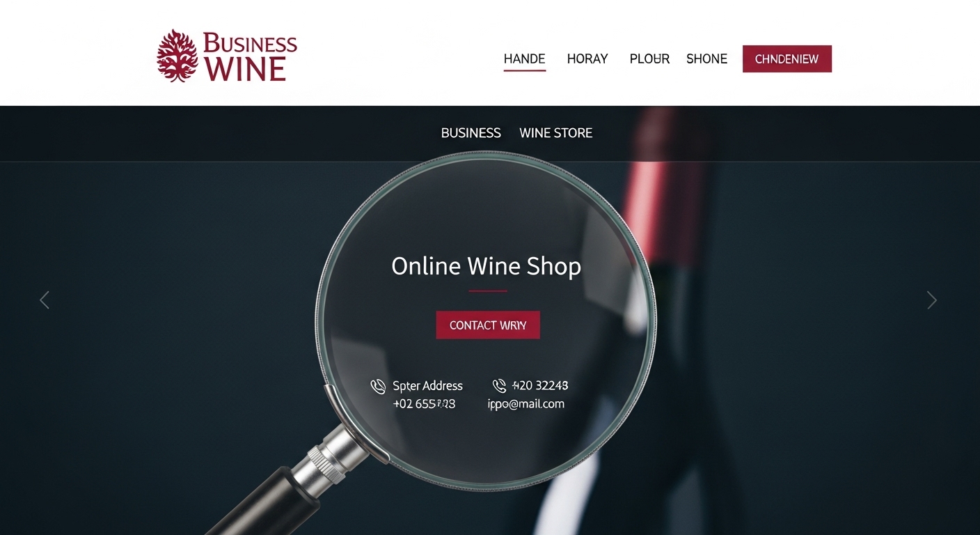
Task: Switch to the BUSINESS tab
Action: click(471, 133)
